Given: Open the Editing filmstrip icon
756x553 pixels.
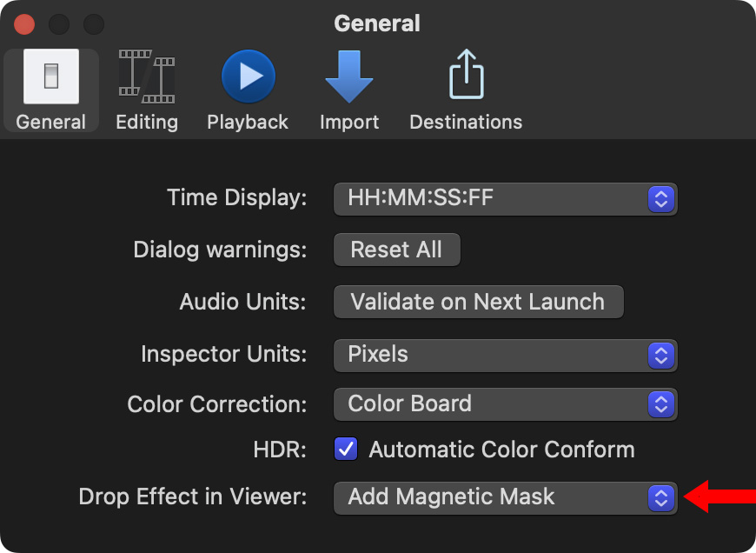Looking at the screenshot, I should click(x=146, y=77).
